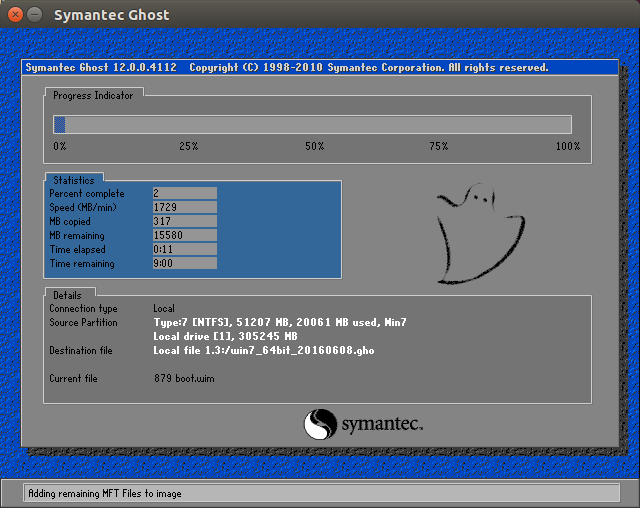Click the Symantec Ghost 12.0.0.4112 copyright banner
Screen dimensions: 640x508
pyautogui.click(x=320, y=67)
